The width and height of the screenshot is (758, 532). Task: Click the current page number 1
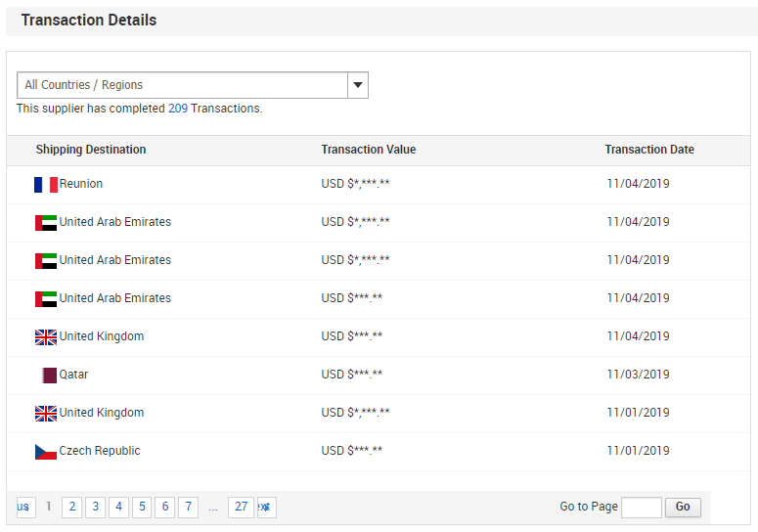tap(48, 507)
